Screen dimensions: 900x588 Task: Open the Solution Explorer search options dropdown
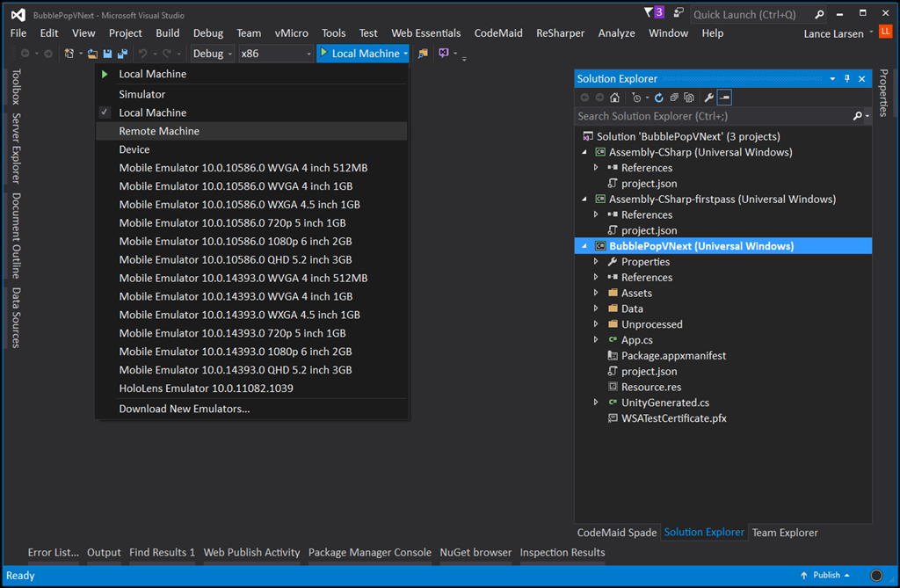click(867, 116)
